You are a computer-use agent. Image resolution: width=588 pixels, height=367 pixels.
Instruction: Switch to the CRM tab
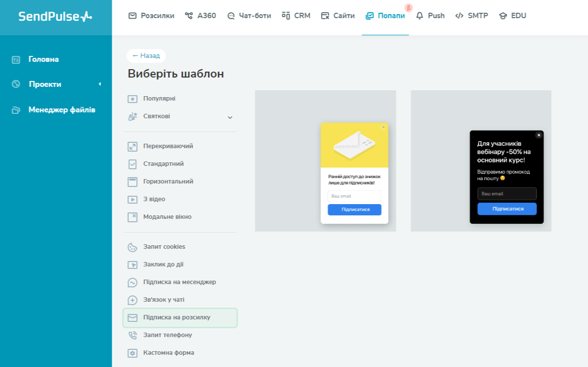pyautogui.click(x=296, y=16)
